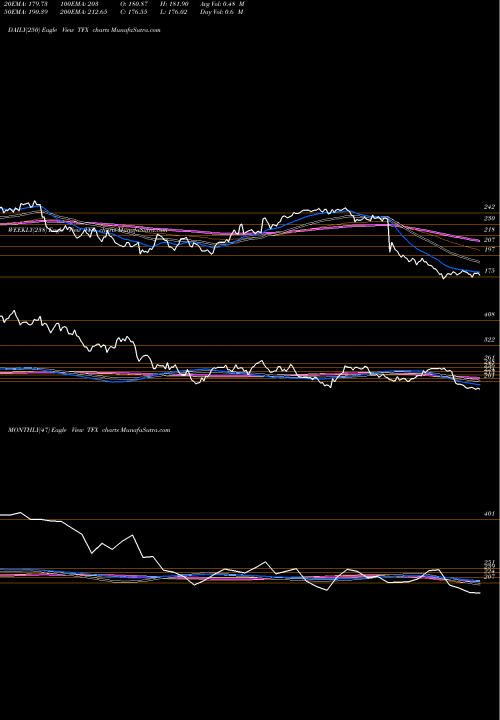Click the 20EMA: 179.73 value
This screenshot has width=500, height=720.
pyautogui.click(x=26, y=4)
